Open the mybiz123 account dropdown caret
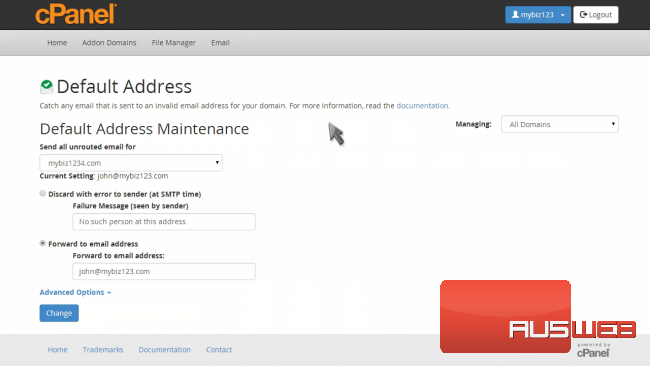The image size is (650, 366). pyautogui.click(x=563, y=15)
